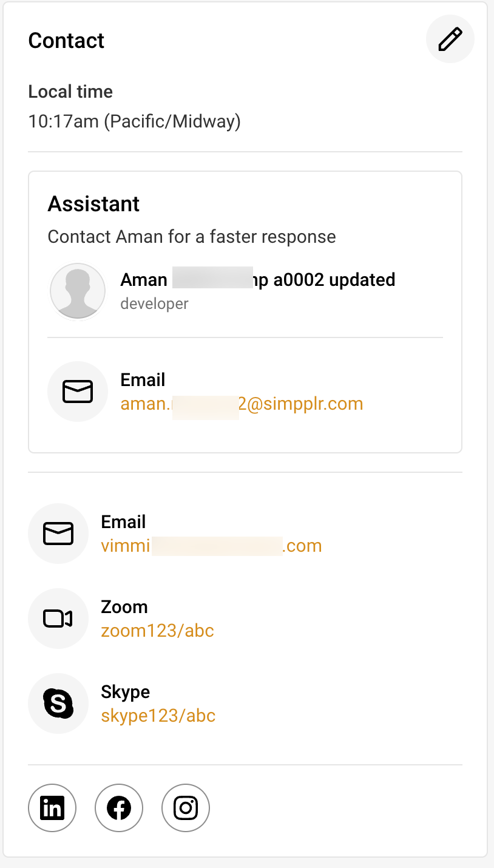494x868 pixels.
Task: Open the Instagram social icon
Action: tap(185, 807)
